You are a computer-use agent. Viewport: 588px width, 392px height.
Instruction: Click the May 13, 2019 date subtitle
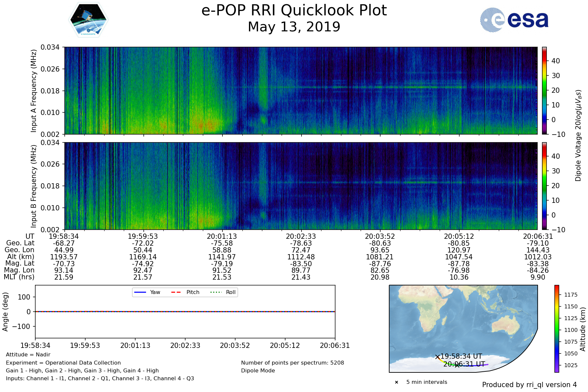294,27
